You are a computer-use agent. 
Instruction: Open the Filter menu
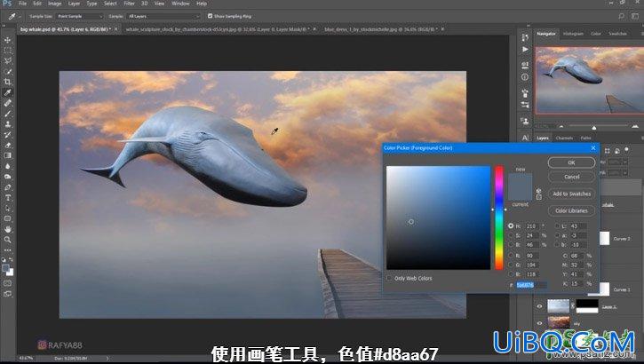(130, 4)
